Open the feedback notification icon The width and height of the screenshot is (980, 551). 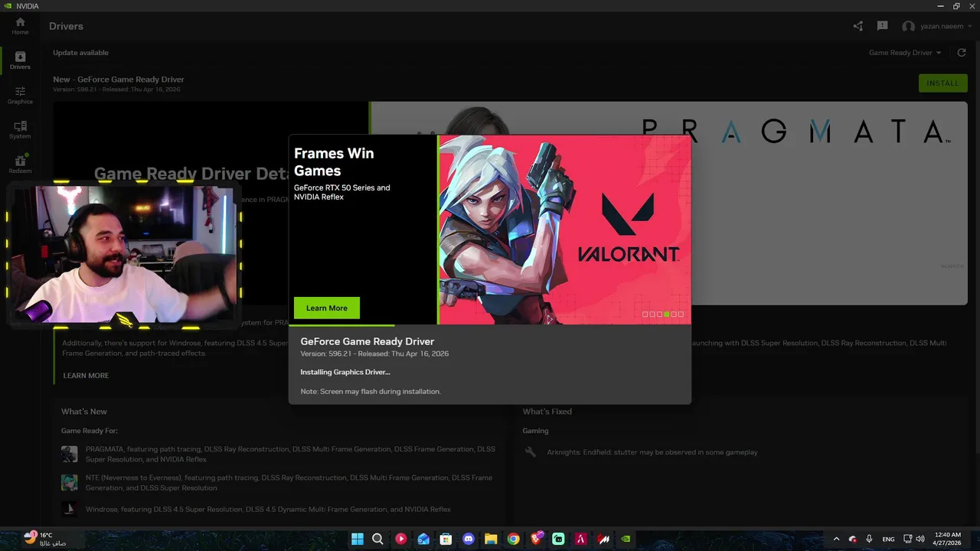coord(882,26)
